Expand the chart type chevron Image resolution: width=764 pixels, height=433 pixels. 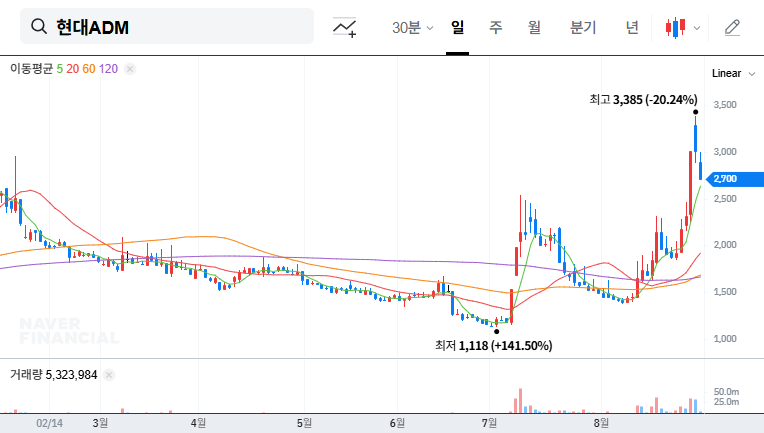pyautogui.click(x=697, y=28)
